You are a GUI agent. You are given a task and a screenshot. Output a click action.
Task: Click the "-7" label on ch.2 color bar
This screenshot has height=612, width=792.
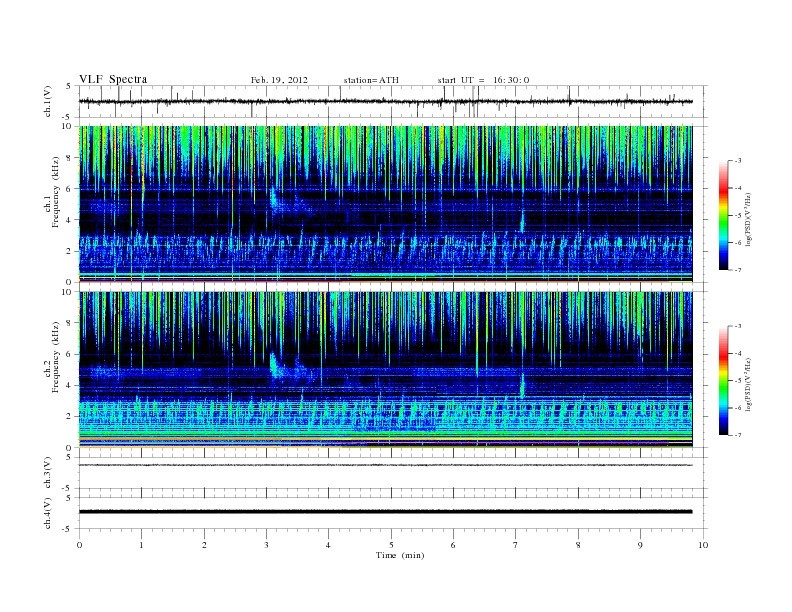pyautogui.click(x=737, y=435)
